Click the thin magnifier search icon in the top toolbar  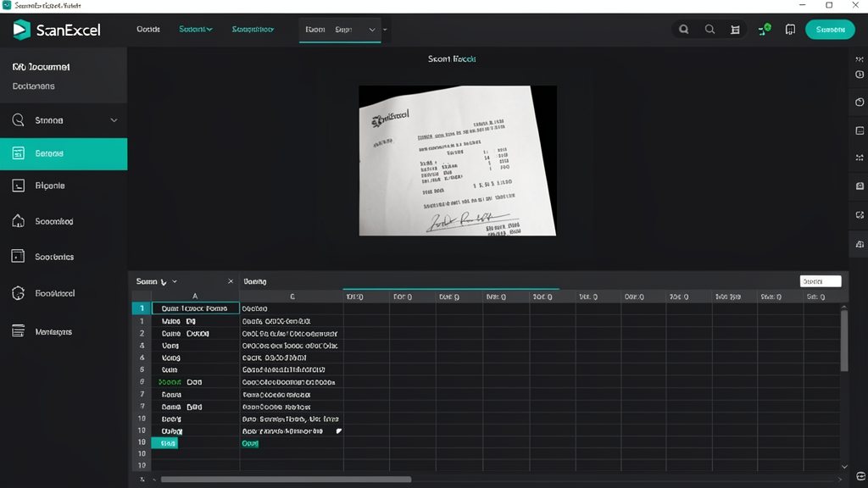tap(709, 30)
